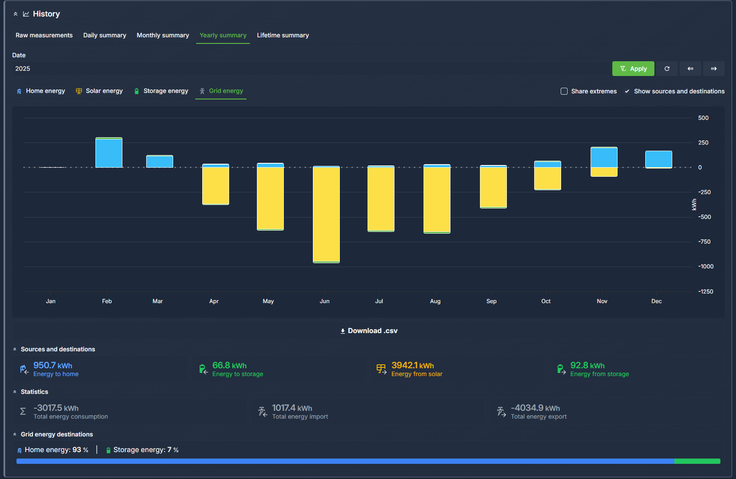The width and height of the screenshot is (736, 479).
Task: Collapse the History panel
Action: click(15, 14)
